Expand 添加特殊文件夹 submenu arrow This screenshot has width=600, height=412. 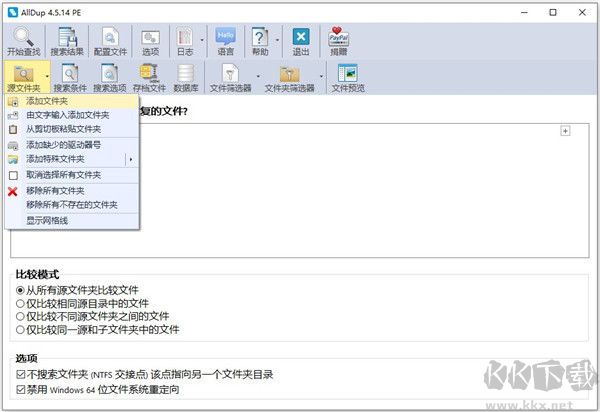[131, 159]
